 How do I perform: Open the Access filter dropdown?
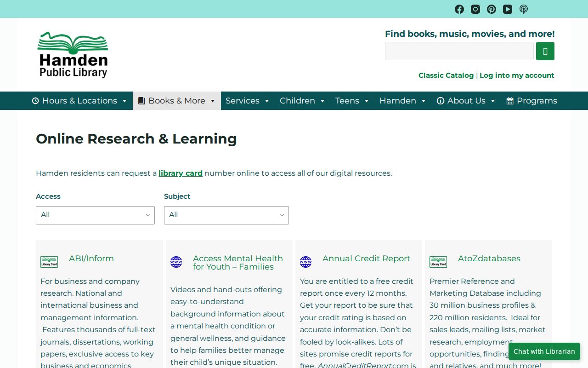tap(95, 215)
